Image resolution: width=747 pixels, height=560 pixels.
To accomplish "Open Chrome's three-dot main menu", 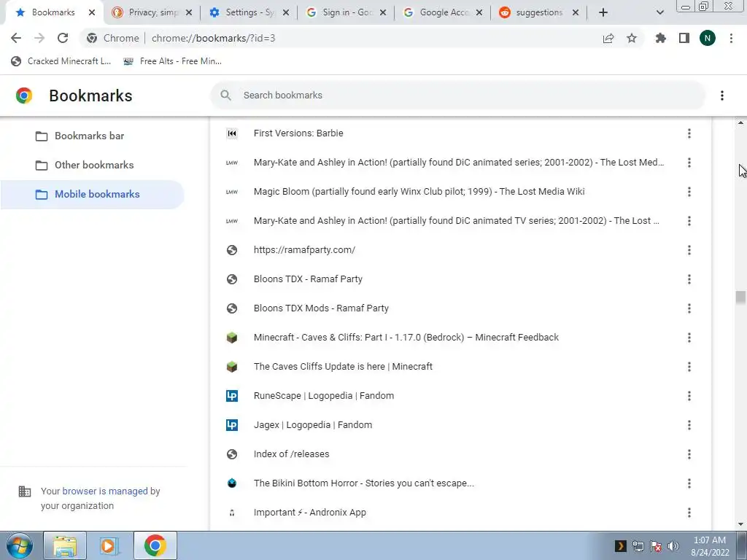I will [x=731, y=38].
